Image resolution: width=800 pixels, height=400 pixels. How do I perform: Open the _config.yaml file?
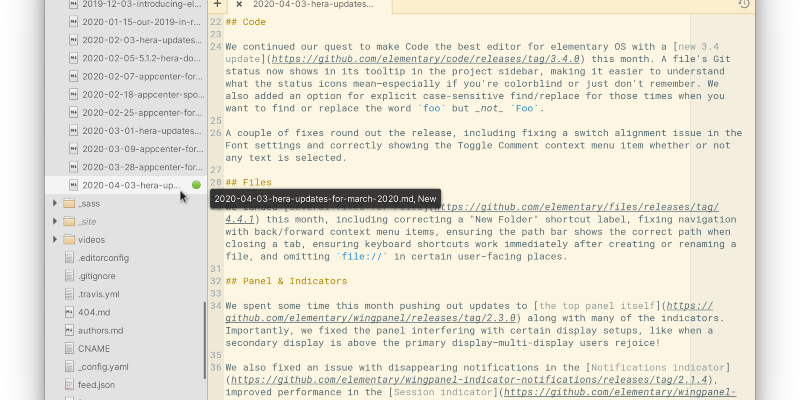click(x=103, y=366)
